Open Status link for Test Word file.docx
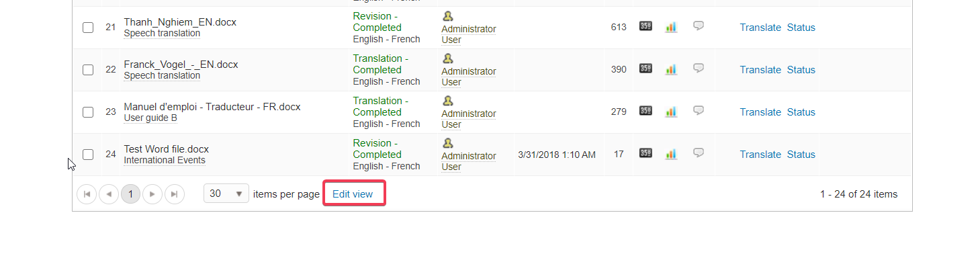The height and width of the screenshot is (254, 980). [x=801, y=155]
